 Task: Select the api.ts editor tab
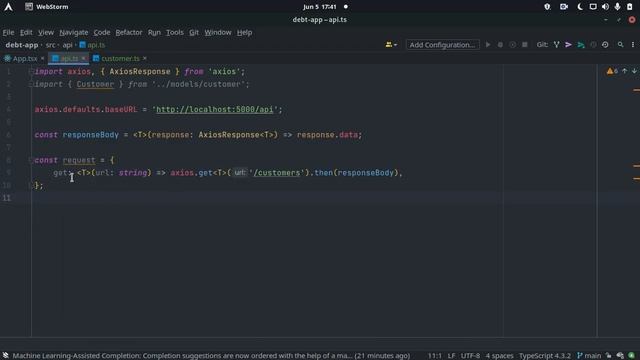[69, 58]
